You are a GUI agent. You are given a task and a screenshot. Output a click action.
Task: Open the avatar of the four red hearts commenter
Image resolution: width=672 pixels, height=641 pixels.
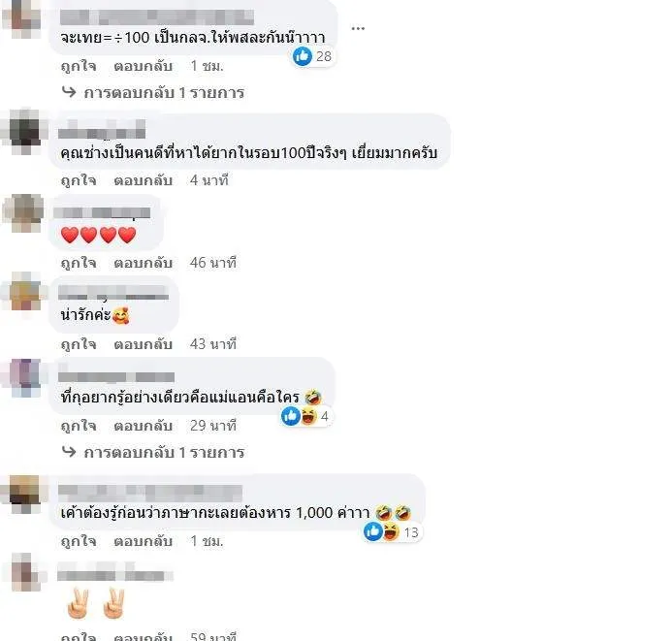pyautogui.click(x=24, y=213)
